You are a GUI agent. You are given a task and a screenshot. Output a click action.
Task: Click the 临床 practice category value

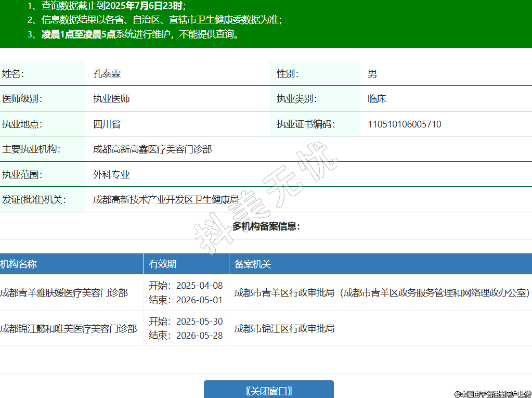point(377,99)
